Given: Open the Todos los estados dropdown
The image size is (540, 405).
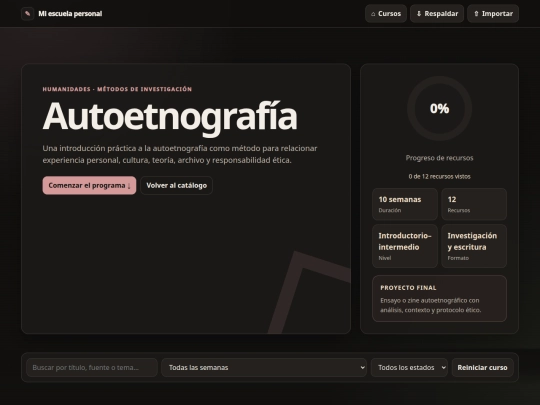Looking at the screenshot, I should 409,367.
